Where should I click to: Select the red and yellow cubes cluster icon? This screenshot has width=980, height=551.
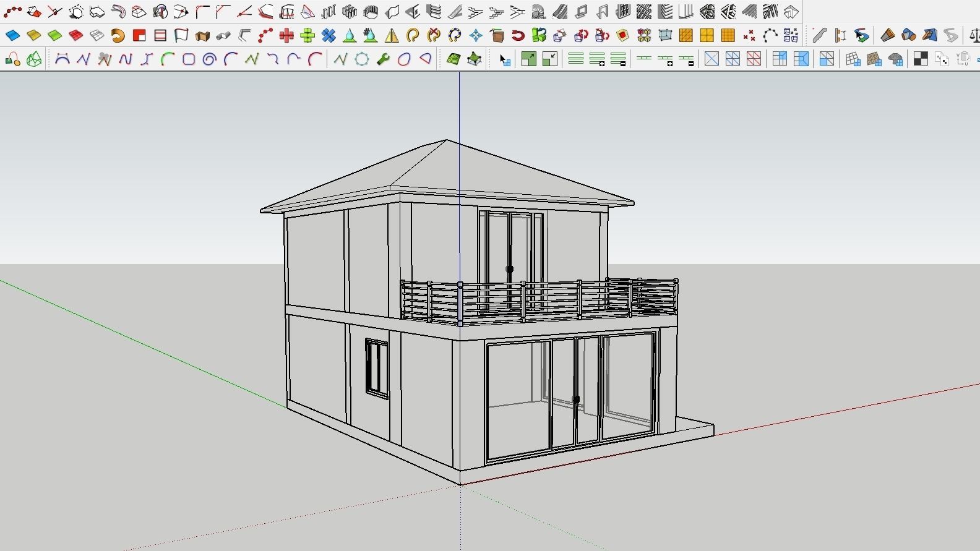pyautogui.click(x=644, y=35)
